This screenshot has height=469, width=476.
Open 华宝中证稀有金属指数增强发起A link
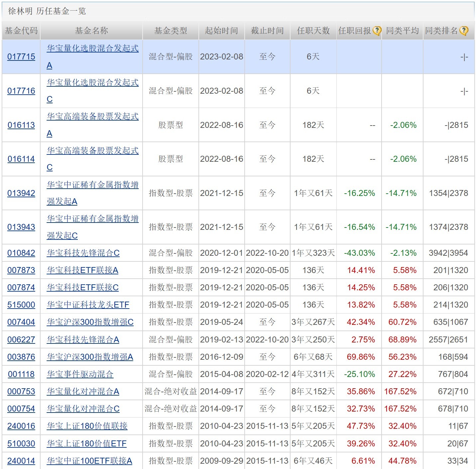click(x=92, y=193)
